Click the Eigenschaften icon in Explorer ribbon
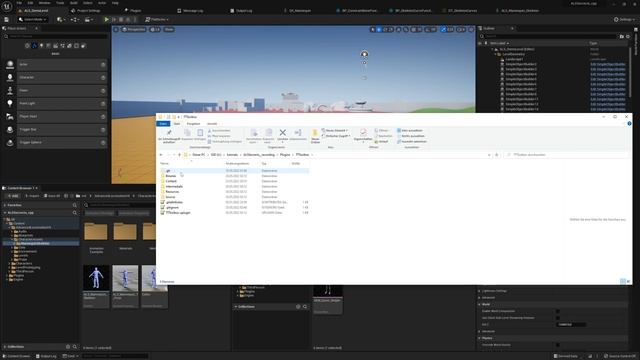The height and width of the screenshot is (360, 640). click(363, 132)
